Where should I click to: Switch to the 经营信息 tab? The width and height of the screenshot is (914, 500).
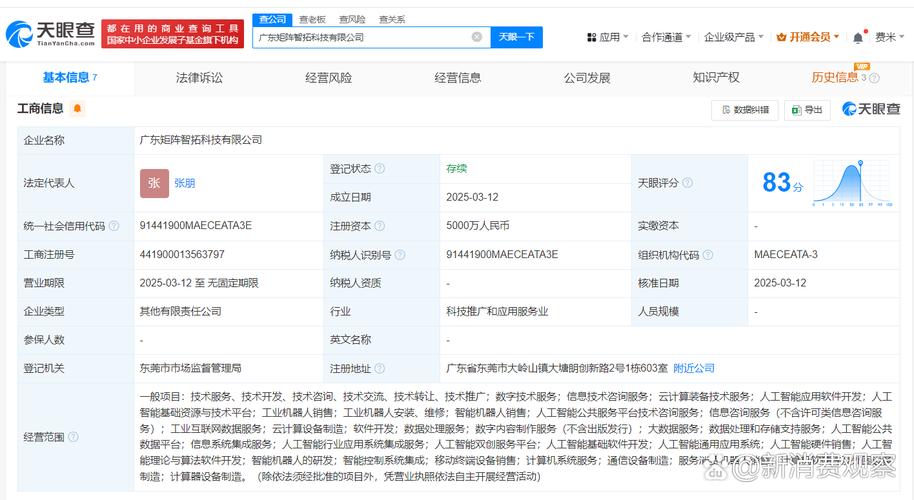click(x=458, y=78)
